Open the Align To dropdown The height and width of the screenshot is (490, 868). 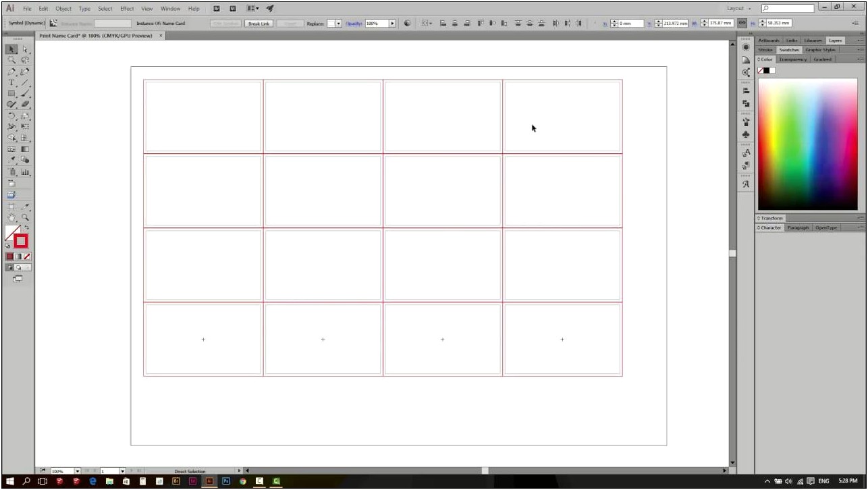coord(427,23)
